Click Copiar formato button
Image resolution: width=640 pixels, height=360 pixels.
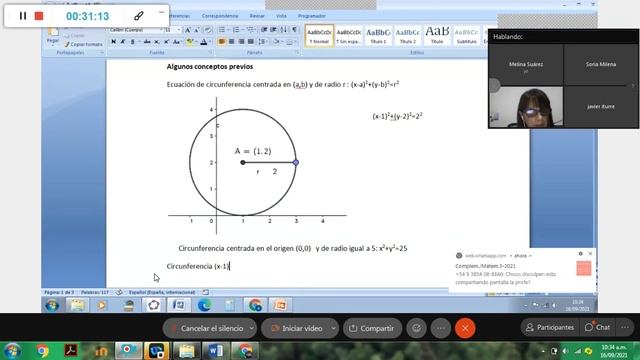[83, 44]
